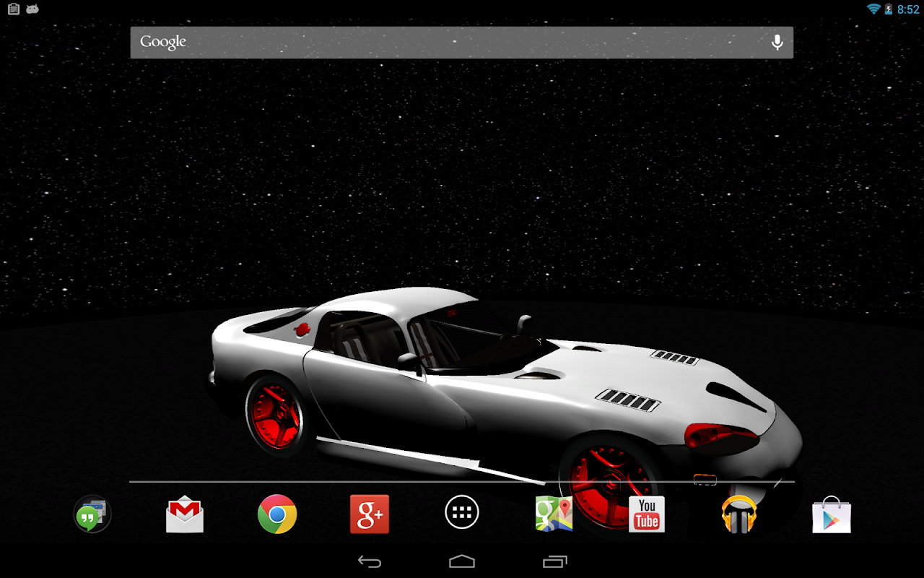This screenshot has width=924, height=578.
Task: Tap the Wi-Fi status icon
Action: coord(874,9)
